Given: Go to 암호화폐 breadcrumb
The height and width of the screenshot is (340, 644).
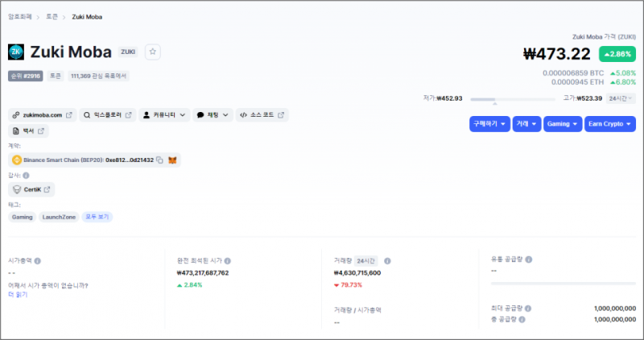Looking at the screenshot, I should [x=19, y=17].
